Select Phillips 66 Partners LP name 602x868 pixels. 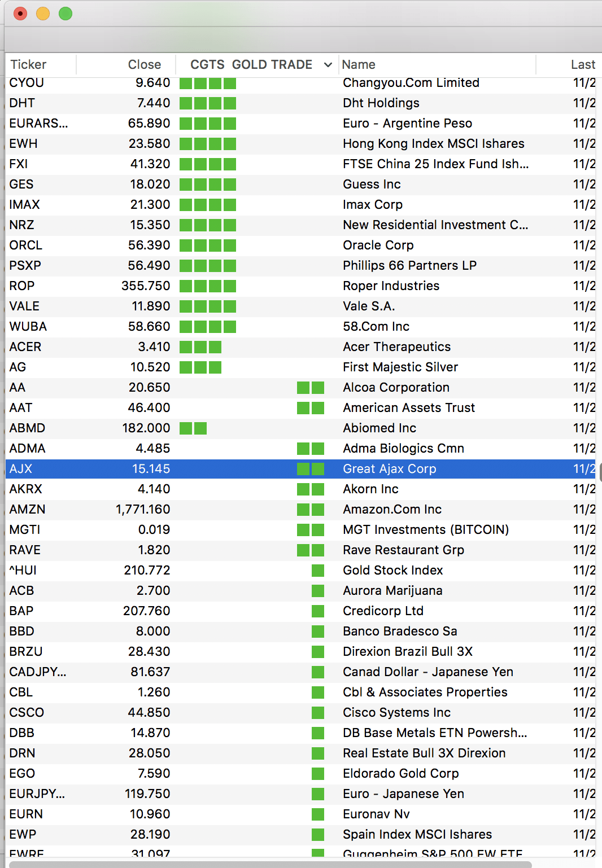[409, 266]
